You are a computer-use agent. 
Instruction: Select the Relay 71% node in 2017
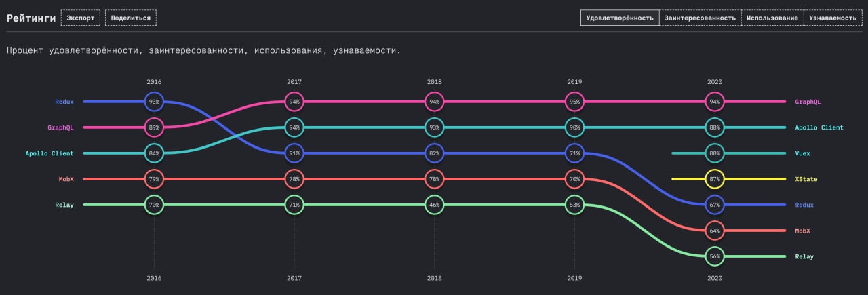click(x=294, y=205)
